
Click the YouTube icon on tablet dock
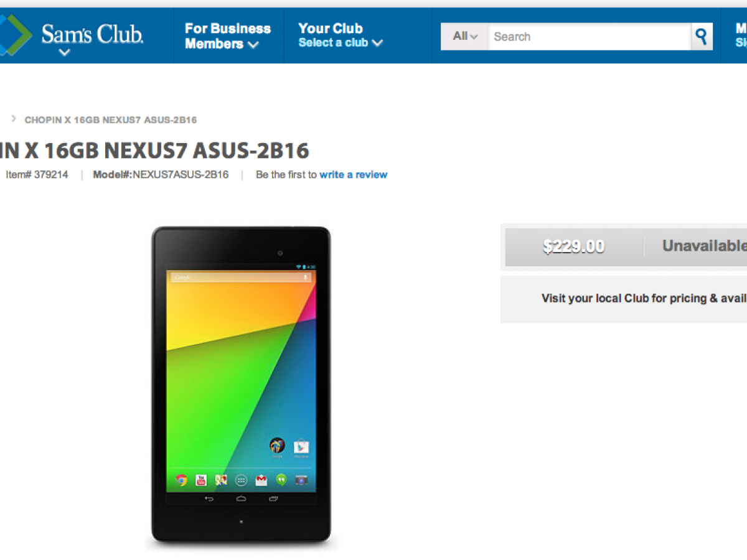coord(201,480)
